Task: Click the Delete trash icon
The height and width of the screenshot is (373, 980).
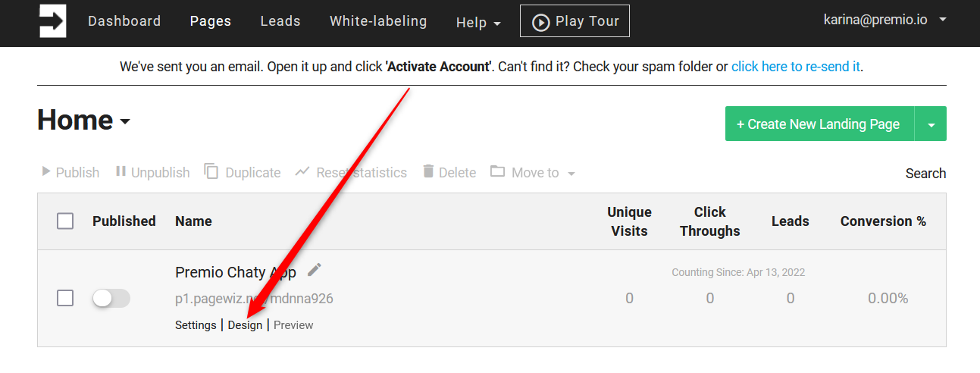Action: pyautogui.click(x=429, y=172)
